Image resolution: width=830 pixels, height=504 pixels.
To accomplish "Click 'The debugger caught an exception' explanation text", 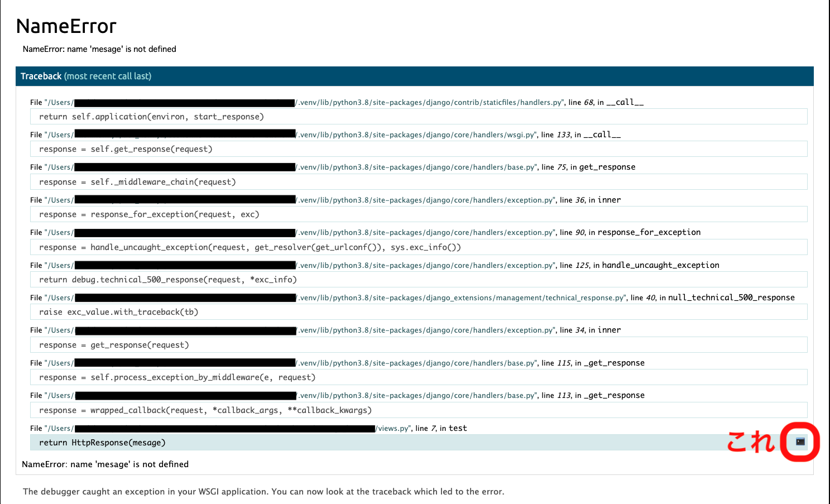I will tap(263, 492).
